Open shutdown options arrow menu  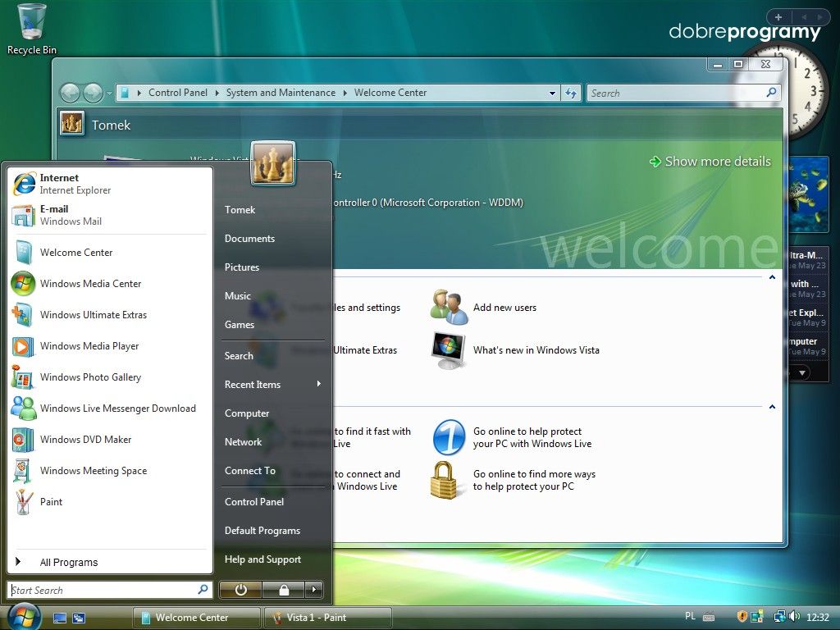click(x=314, y=590)
